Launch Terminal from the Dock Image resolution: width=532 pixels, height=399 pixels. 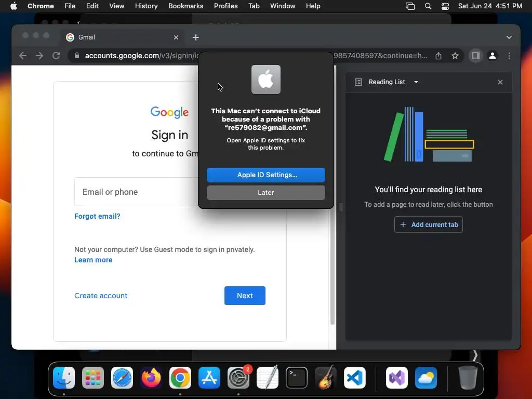tap(297, 378)
